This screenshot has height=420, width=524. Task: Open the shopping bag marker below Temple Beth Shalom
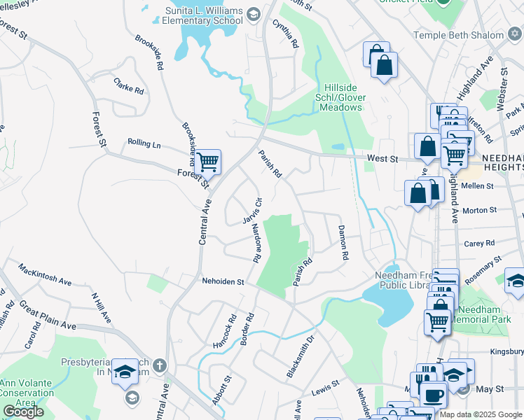point(385,65)
